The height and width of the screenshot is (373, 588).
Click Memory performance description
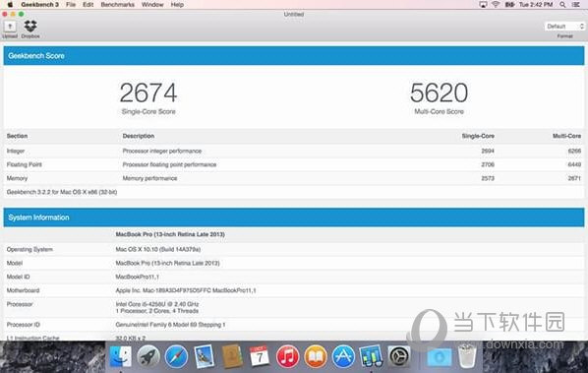click(149, 178)
